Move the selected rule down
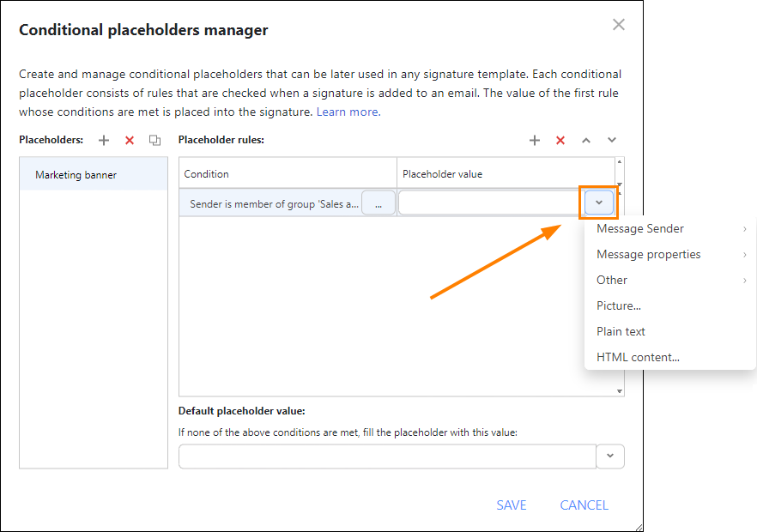 pyautogui.click(x=612, y=140)
